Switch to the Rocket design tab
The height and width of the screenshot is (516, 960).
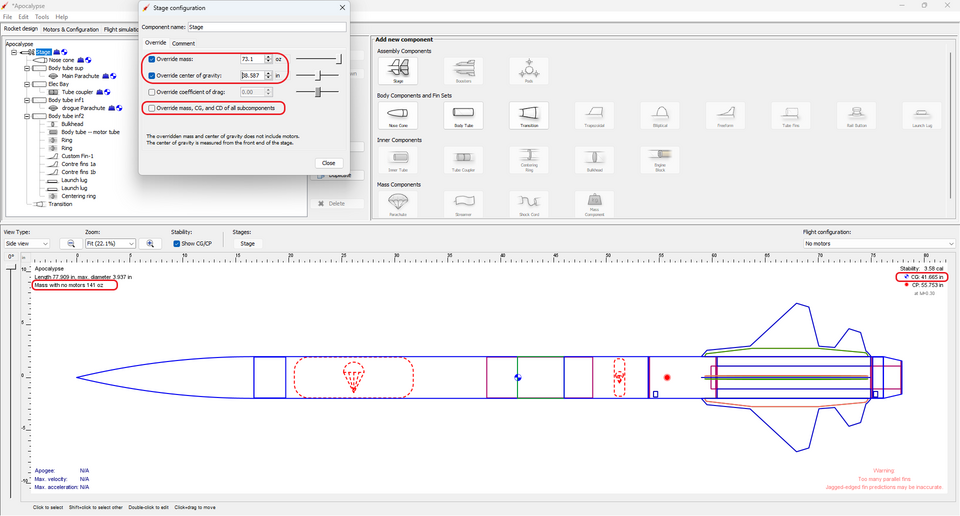(x=21, y=29)
